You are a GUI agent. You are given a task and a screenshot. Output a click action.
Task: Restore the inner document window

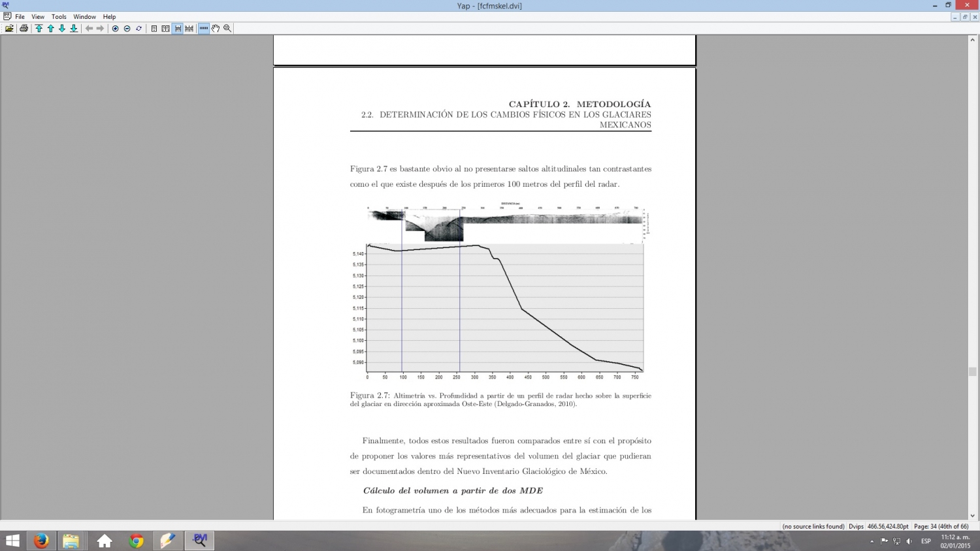click(964, 17)
